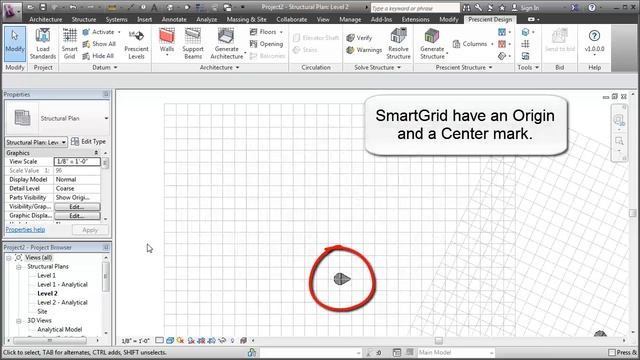Click Edit for Graphic Display
This screenshot has height=360, width=640.
coord(77,216)
